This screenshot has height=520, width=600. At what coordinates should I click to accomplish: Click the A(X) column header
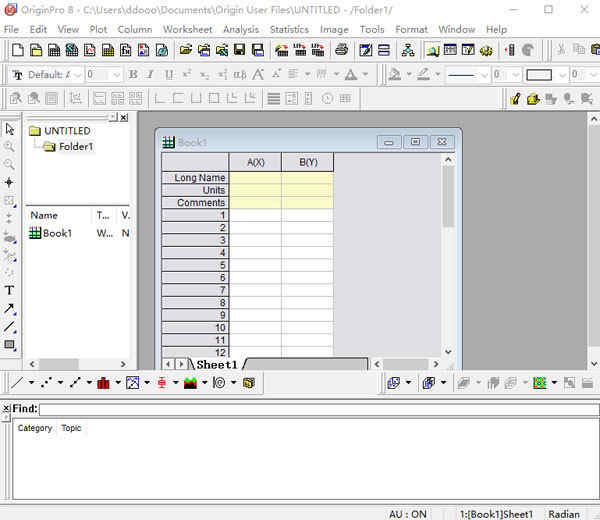point(255,162)
